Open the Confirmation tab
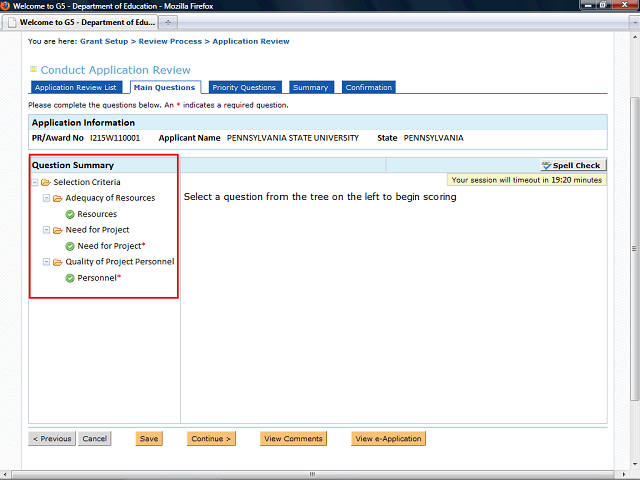Viewport: 640px width, 480px height. tap(369, 87)
